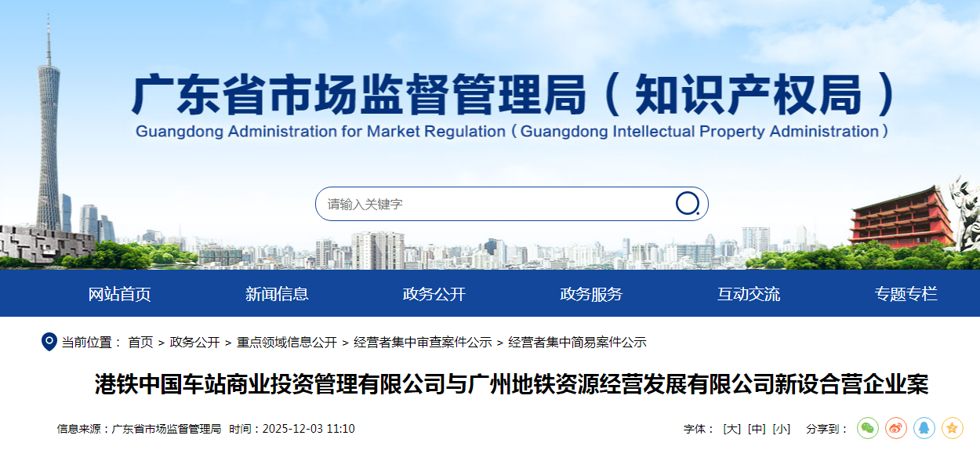
Task: Go to 经营者集中审查案件公示 breadcrumb
Action: click(x=423, y=343)
